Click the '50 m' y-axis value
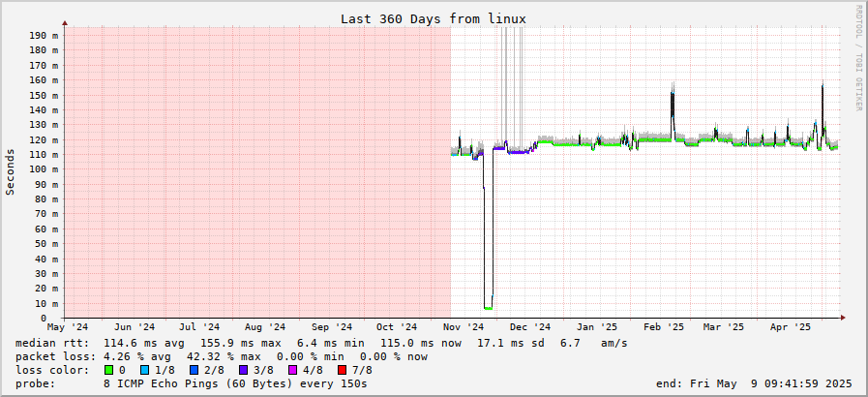The height and width of the screenshot is (397, 868). point(45,244)
